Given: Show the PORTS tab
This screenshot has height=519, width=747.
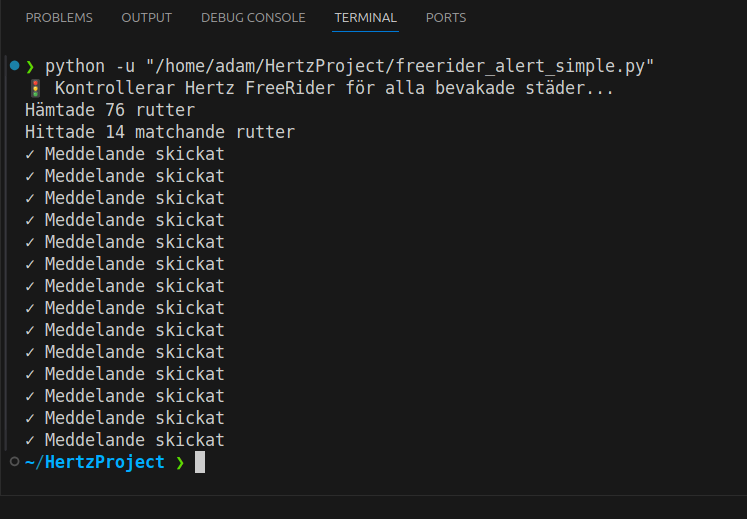Looking at the screenshot, I should [x=445, y=18].
